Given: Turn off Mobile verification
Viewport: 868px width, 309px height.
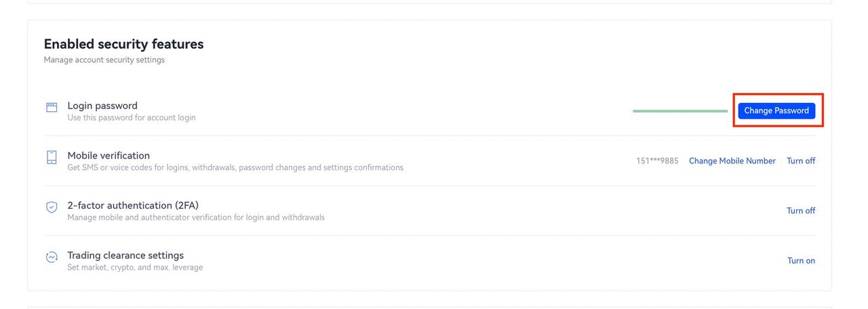Looking at the screenshot, I should pos(801,161).
